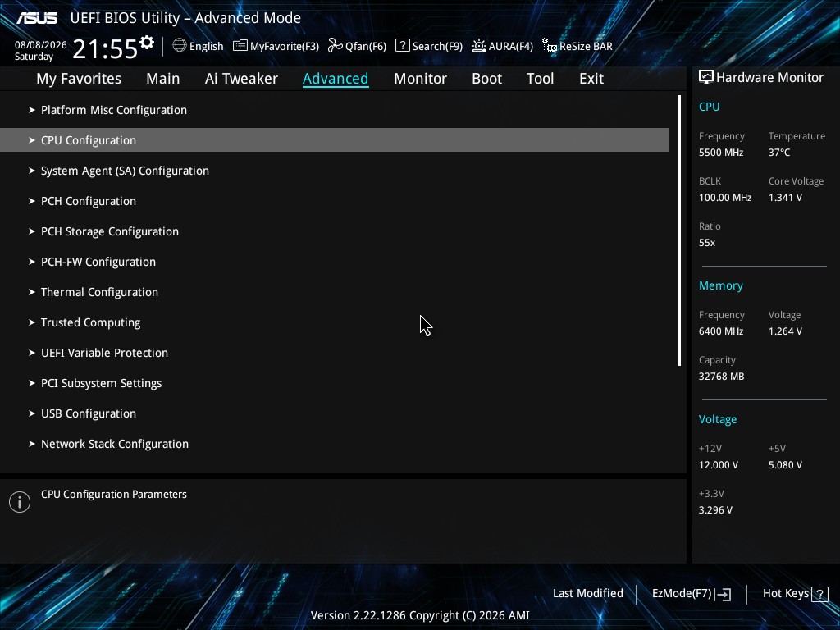The height and width of the screenshot is (630, 840).
Task: Click the Version 2.22.1286 copyright text
Action: tap(420, 615)
